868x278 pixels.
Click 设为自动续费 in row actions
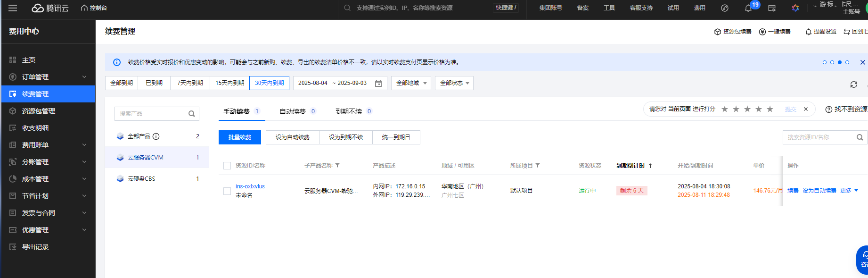coord(819,191)
